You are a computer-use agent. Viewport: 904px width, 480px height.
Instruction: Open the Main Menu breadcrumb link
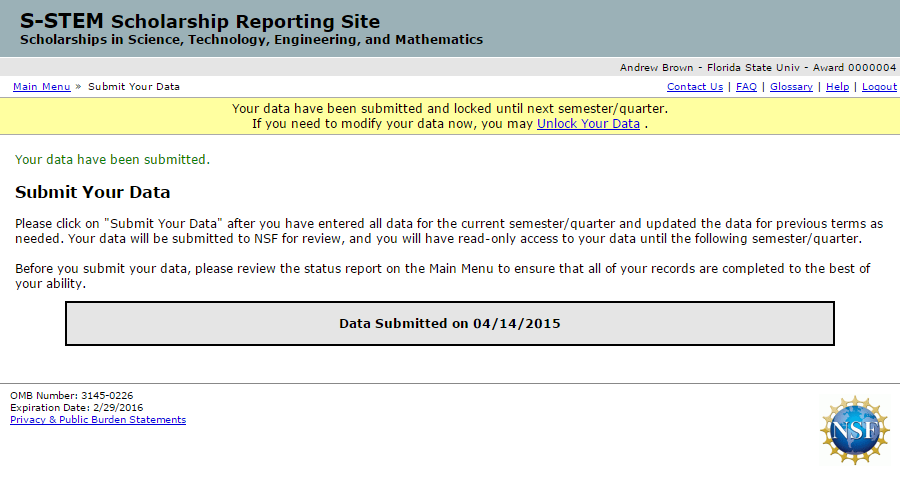[x=42, y=86]
